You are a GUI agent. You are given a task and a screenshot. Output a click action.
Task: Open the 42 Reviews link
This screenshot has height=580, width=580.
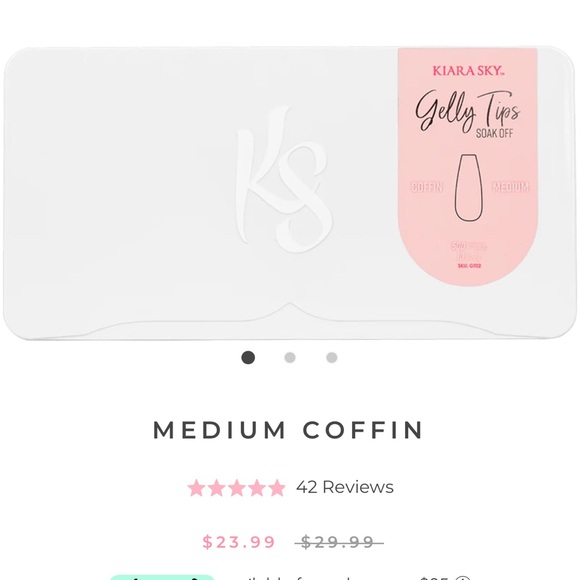click(345, 487)
